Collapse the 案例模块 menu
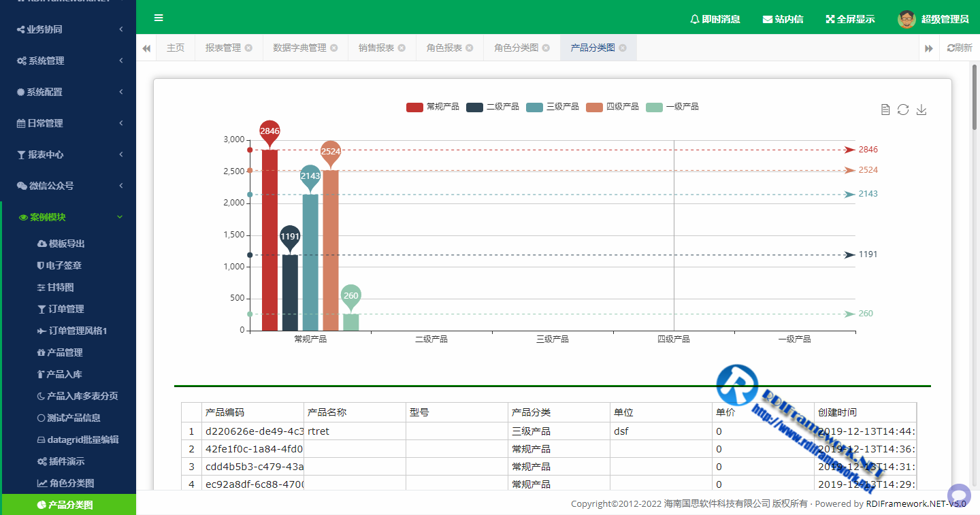This screenshot has height=515, width=980. (68, 217)
